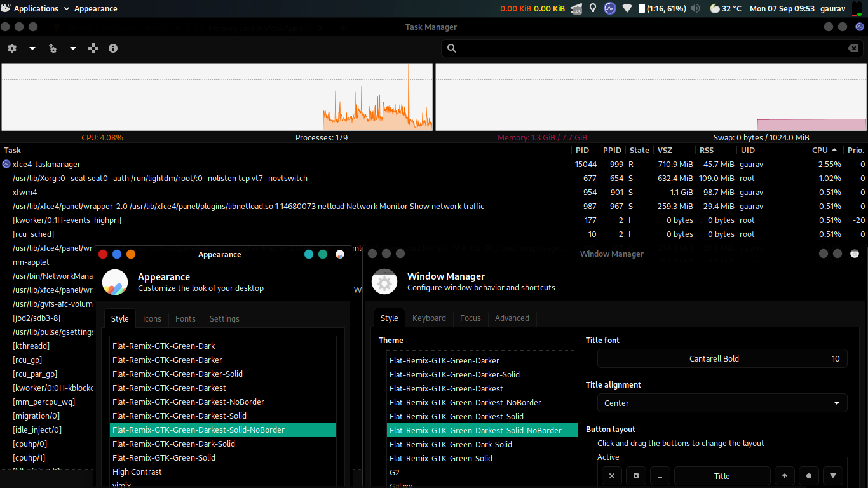Click the dual-gear process view icon
The image size is (868, 488).
click(52, 48)
